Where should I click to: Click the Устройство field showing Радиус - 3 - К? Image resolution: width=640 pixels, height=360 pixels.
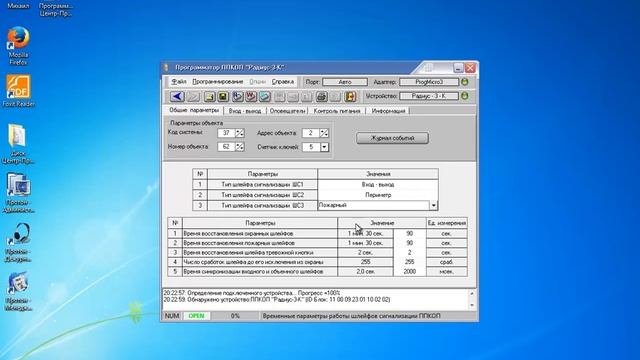tap(429, 96)
